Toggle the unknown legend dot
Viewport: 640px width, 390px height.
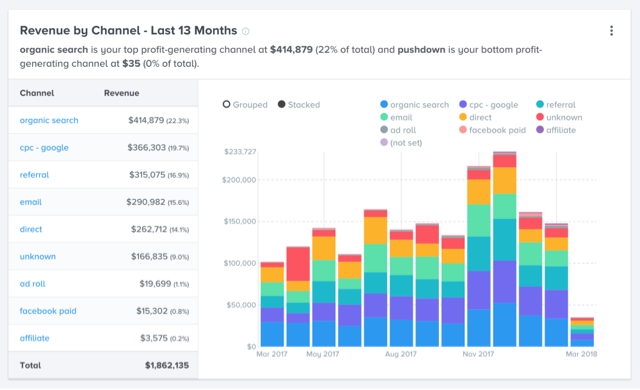[540, 117]
